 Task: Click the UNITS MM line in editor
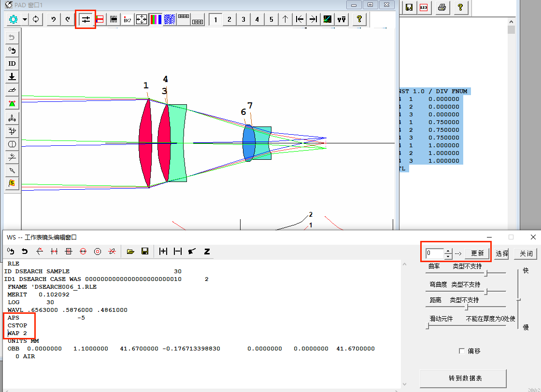click(x=23, y=341)
